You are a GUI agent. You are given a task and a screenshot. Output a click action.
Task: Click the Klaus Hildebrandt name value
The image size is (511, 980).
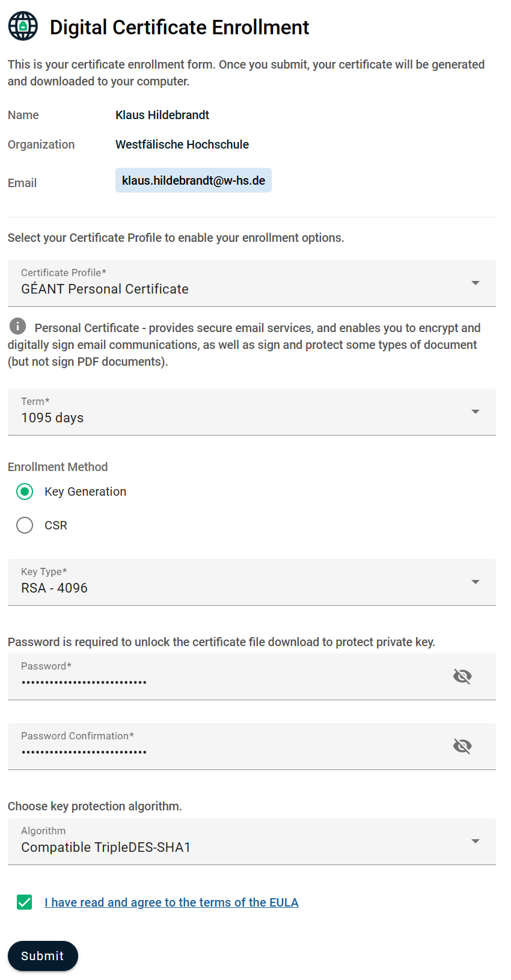[162, 115]
